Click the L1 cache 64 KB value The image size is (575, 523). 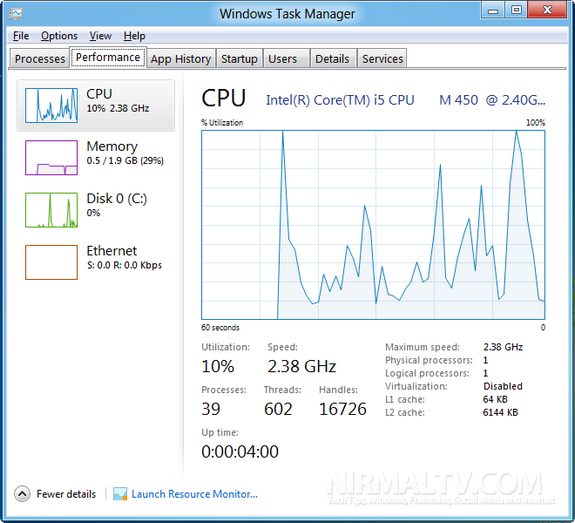coord(495,399)
